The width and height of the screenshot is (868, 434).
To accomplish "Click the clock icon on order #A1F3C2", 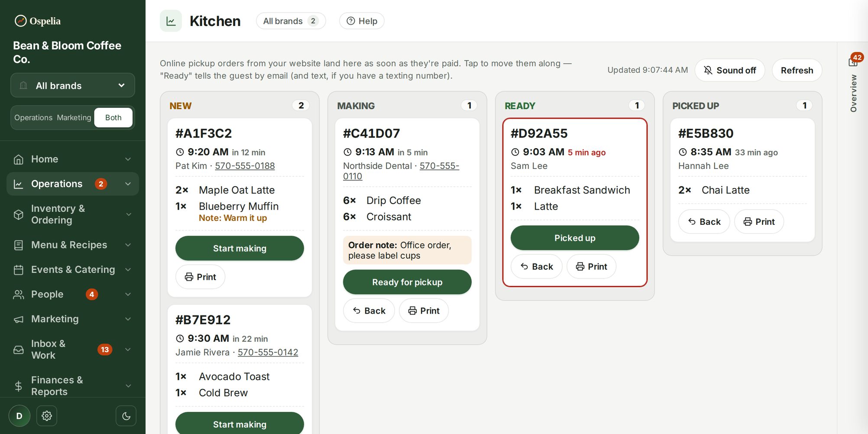I will (x=180, y=152).
